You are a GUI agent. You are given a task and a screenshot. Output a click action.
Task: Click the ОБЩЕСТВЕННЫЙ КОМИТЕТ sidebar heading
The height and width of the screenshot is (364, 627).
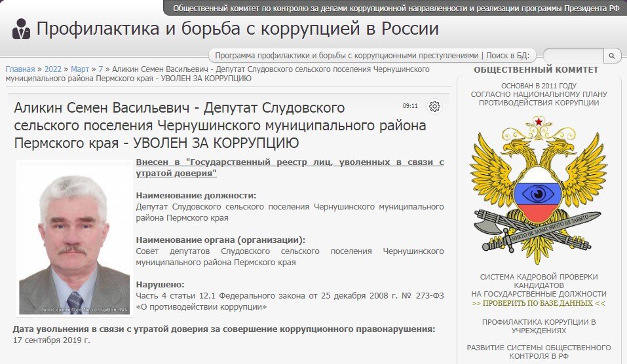(536, 69)
